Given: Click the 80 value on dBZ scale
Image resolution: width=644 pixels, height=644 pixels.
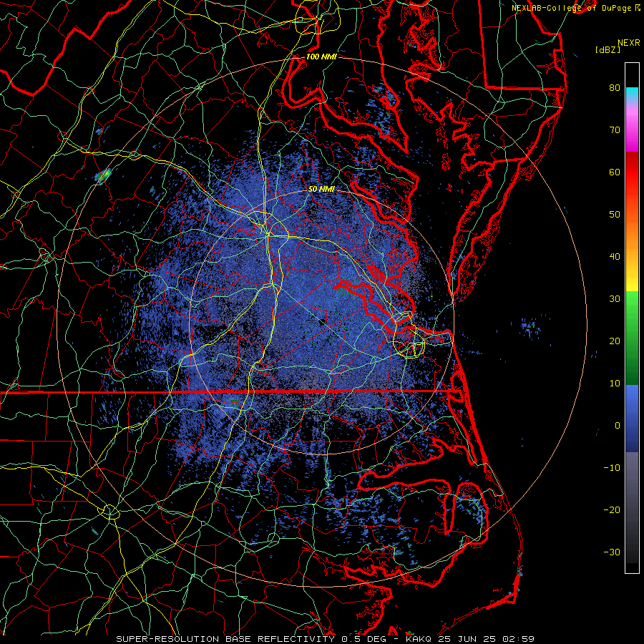Looking at the screenshot, I should tap(615, 87).
